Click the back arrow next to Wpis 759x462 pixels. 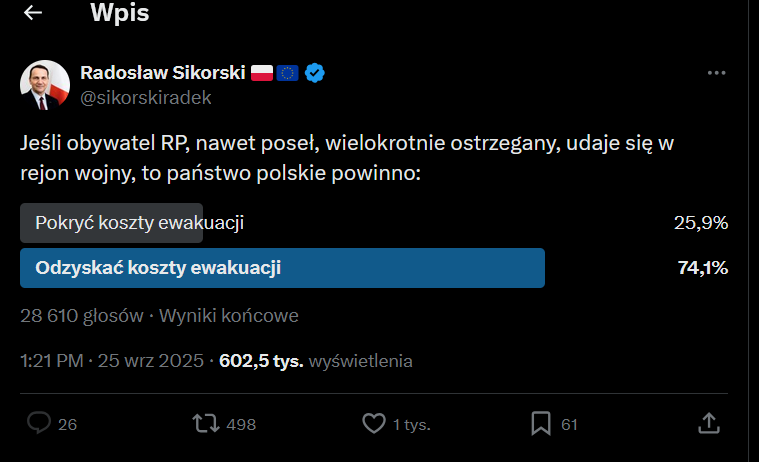pyautogui.click(x=33, y=14)
